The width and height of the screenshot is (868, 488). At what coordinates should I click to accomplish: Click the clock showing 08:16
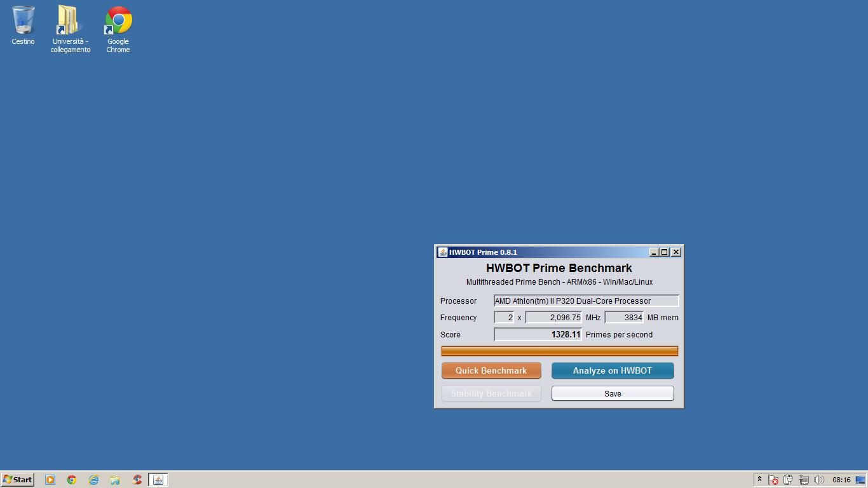(841, 480)
